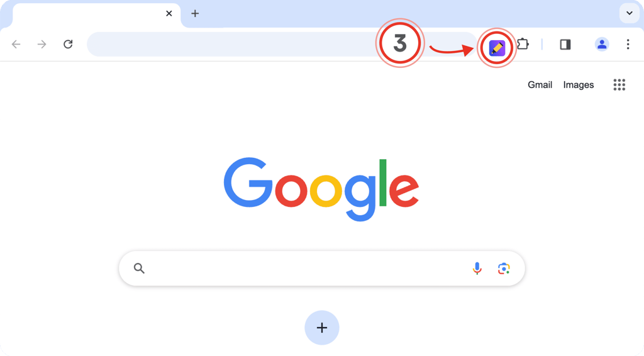Toggle the browser side panel

click(x=565, y=44)
